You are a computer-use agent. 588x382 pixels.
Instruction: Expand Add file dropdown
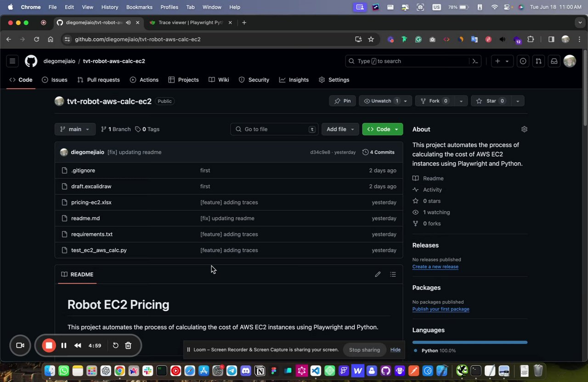(340, 129)
